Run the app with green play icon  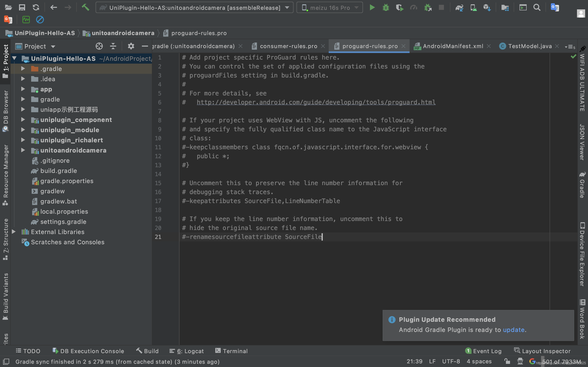372,8
